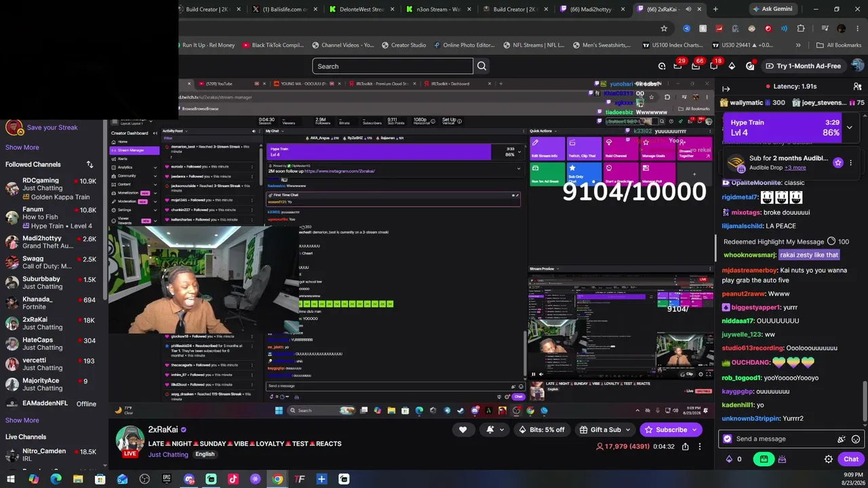Share the stream using share icon
868x488 pixels.
coord(685,447)
